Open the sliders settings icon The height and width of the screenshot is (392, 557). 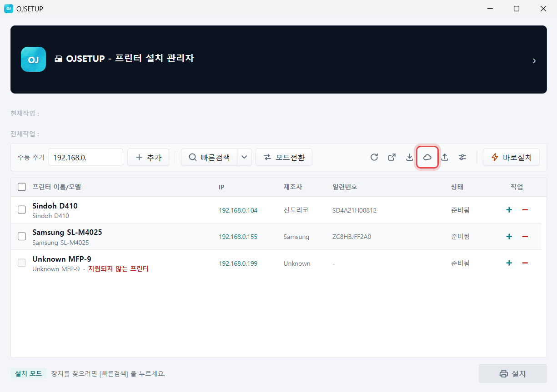click(x=462, y=157)
